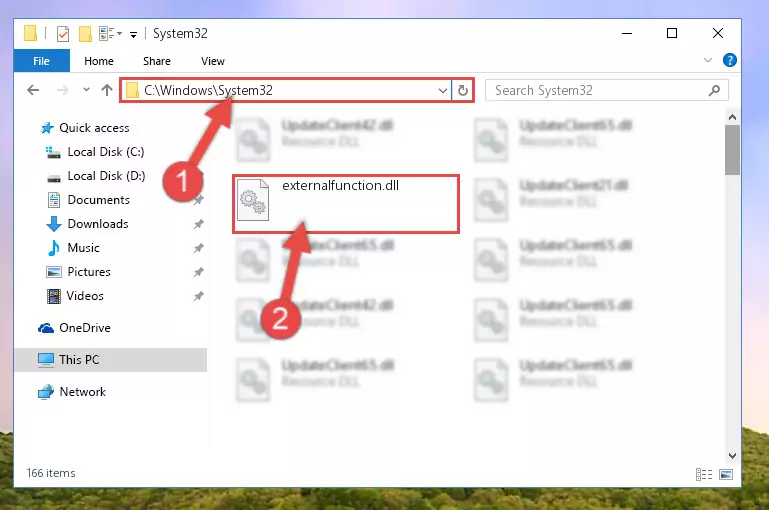Click the OneDrive cloud icon
769x510 pixels.
[46, 328]
